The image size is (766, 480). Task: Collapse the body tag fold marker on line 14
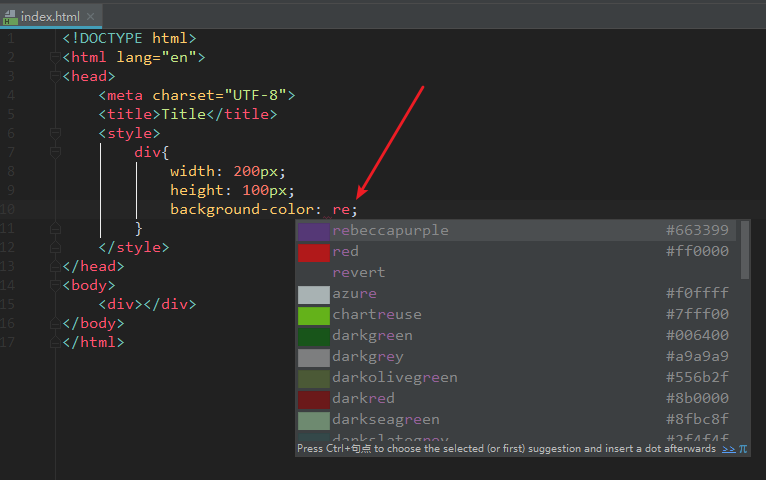pyautogui.click(x=55, y=285)
